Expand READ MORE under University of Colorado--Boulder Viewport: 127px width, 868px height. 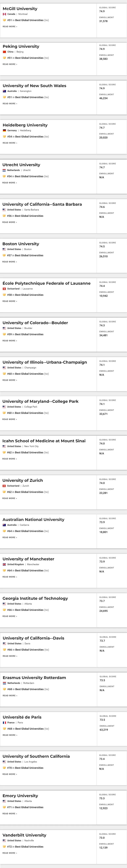[10, 341]
